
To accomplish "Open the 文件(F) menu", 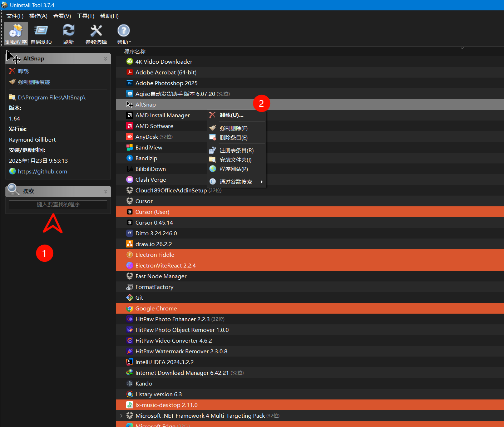I will click(15, 16).
